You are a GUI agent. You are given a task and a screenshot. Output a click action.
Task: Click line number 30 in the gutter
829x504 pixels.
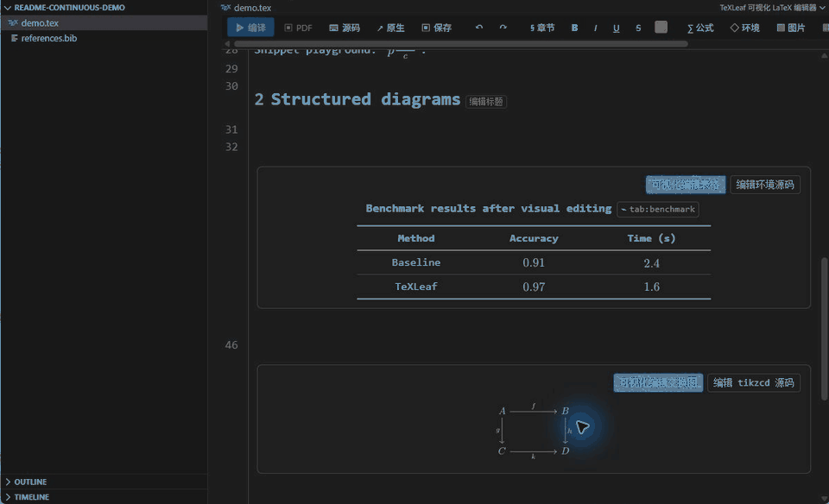click(x=231, y=86)
